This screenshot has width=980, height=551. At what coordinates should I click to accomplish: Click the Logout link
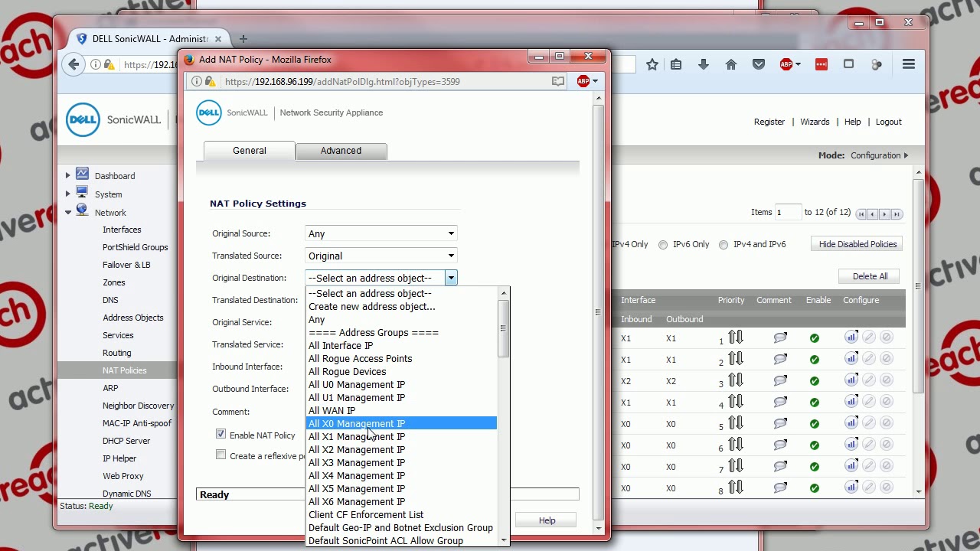coord(888,122)
